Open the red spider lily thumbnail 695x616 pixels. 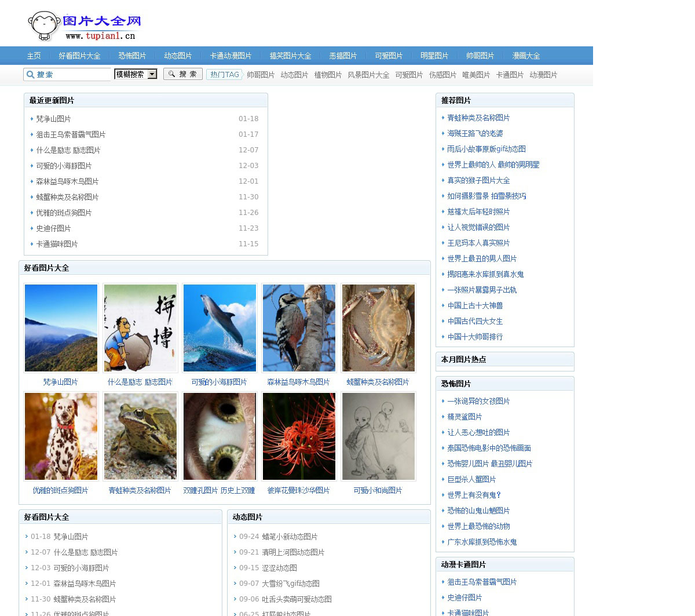(x=299, y=436)
